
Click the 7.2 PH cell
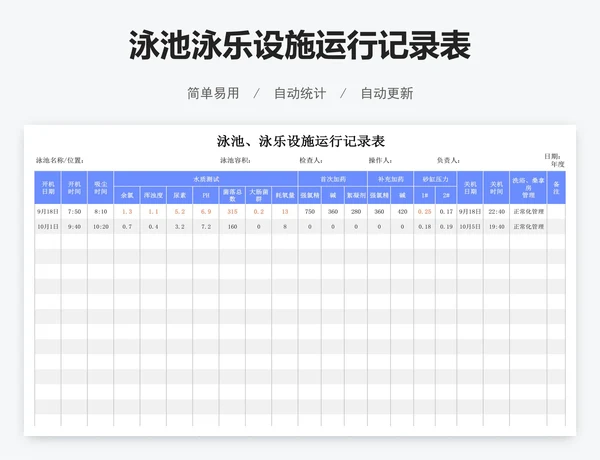tap(206, 227)
